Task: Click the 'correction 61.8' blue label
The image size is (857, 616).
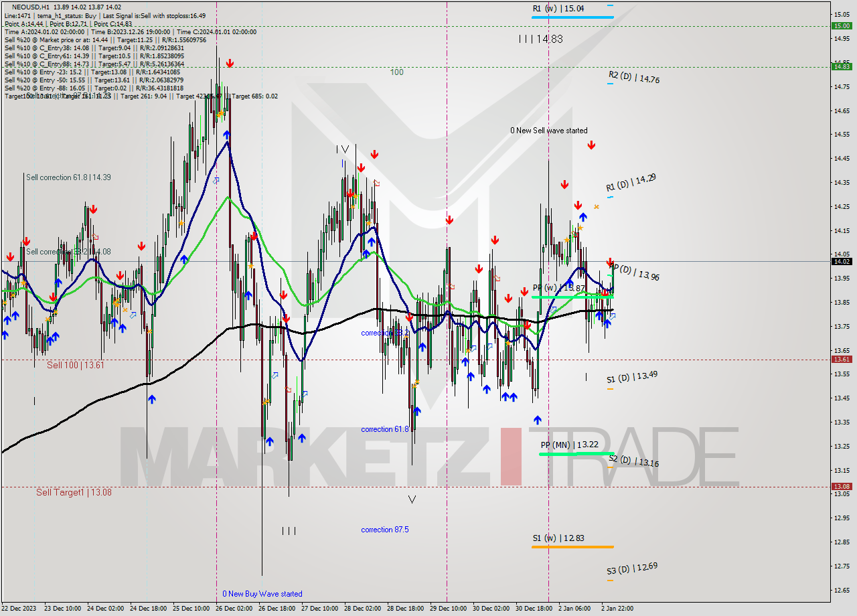Action: click(385, 429)
